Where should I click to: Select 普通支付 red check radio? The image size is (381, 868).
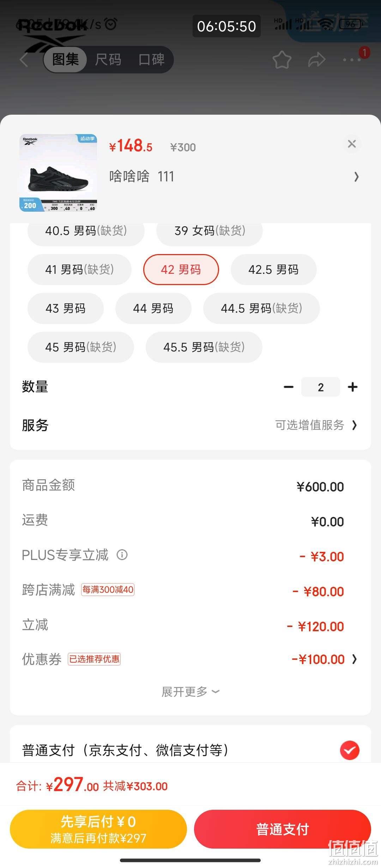click(x=350, y=751)
